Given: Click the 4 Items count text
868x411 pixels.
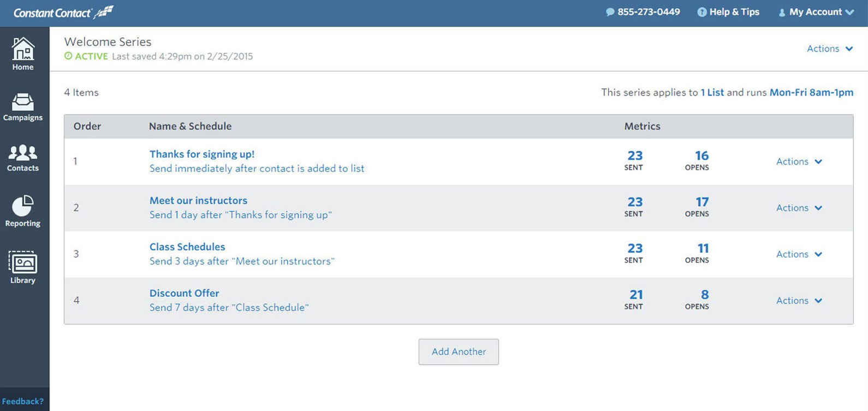Looking at the screenshot, I should click(x=81, y=93).
